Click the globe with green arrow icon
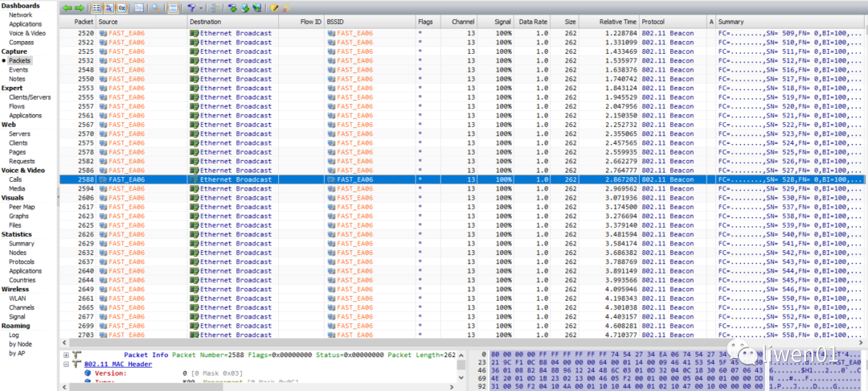 [256, 8]
